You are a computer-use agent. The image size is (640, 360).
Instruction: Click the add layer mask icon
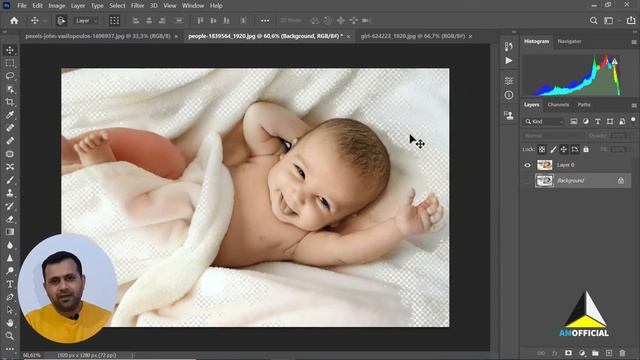(568, 353)
